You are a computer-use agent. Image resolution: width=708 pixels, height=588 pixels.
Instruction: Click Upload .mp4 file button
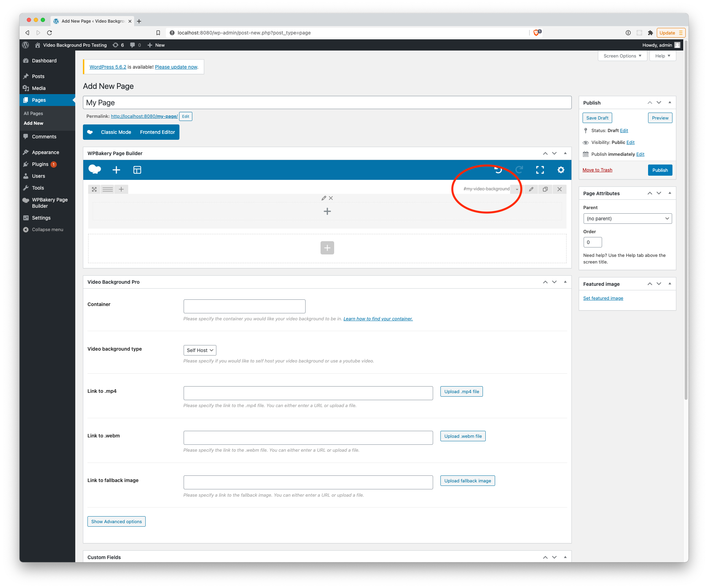(460, 391)
